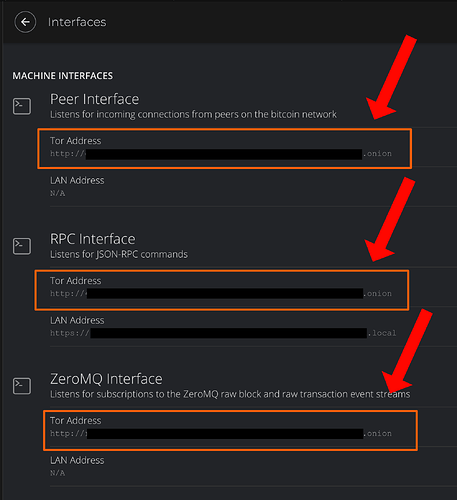Click the bitcoin network peers description text
The width and height of the screenshot is (457, 500).
point(193,114)
